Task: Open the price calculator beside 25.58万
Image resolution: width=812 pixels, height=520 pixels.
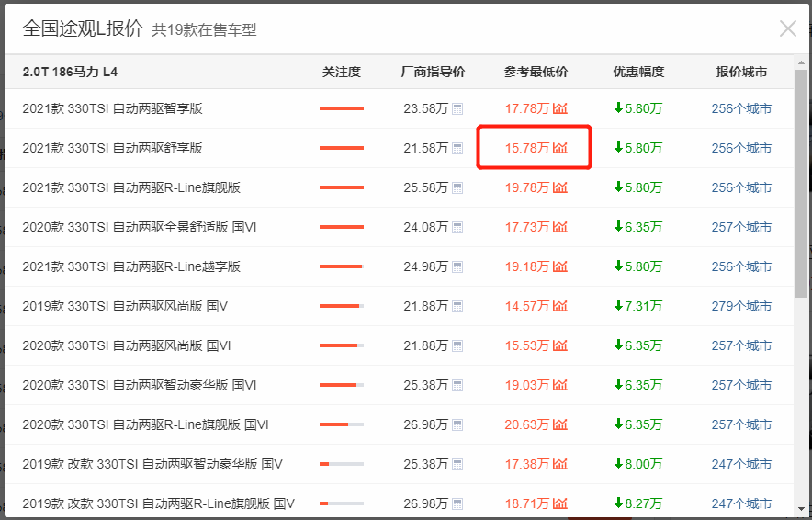Action: pyautogui.click(x=457, y=187)
